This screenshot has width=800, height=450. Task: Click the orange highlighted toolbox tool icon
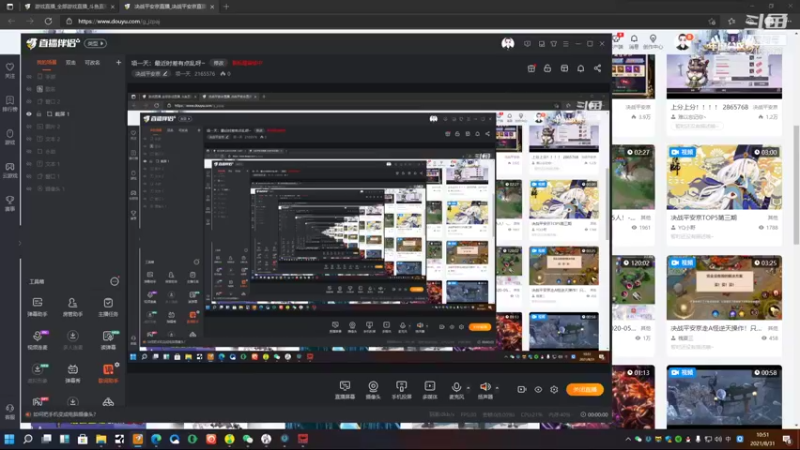[x=108, y=373]
